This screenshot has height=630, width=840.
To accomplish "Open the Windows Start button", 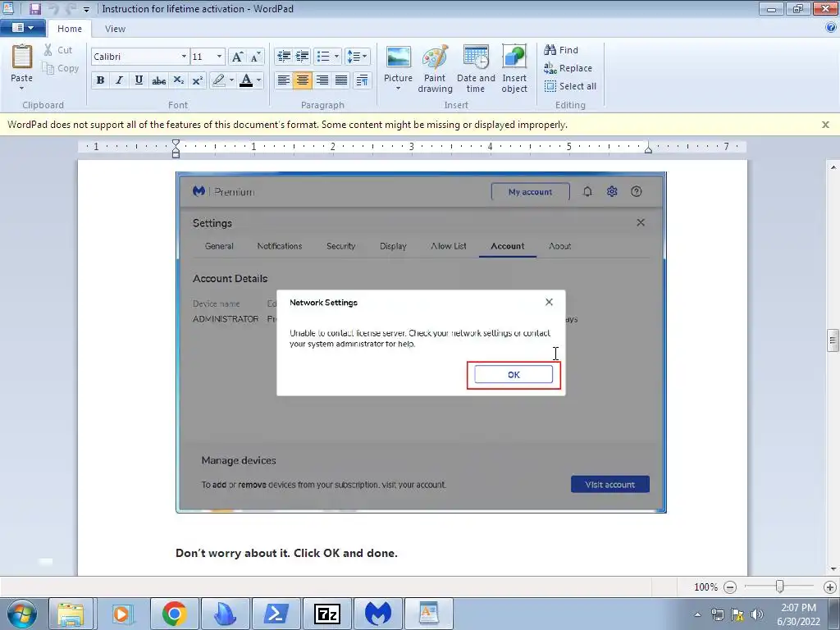I will (x=22, y=614).
